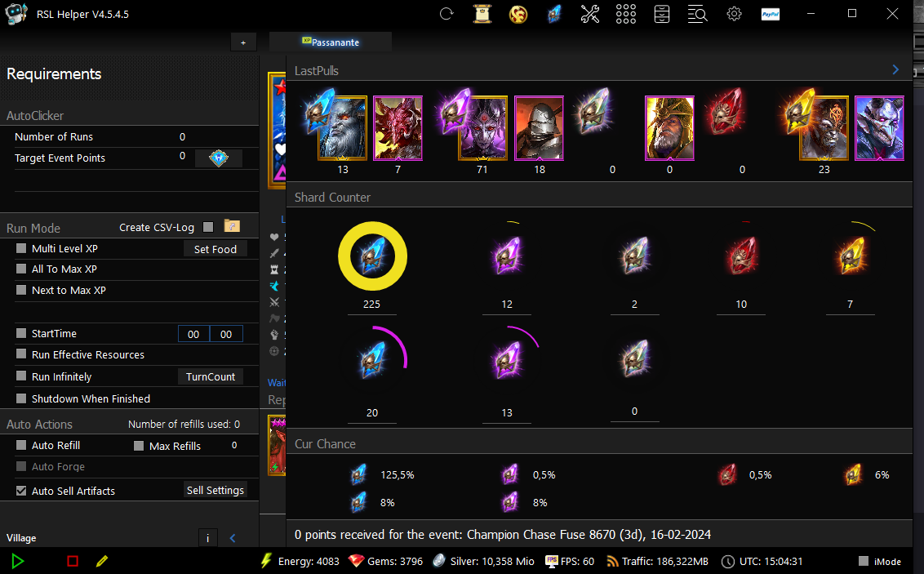Stop the run with red square icon
This screenshot has width=924, height=574.
73,561
